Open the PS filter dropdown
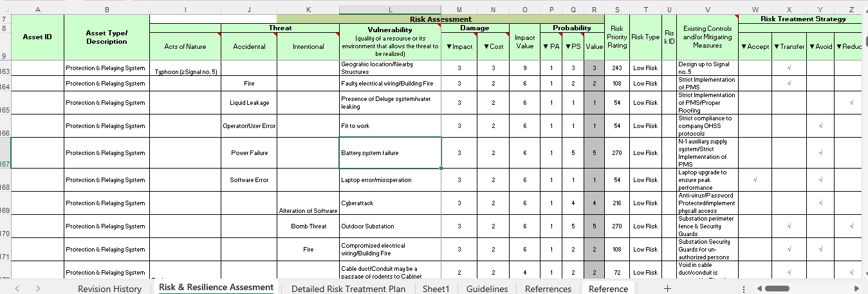 coord(568,47)
